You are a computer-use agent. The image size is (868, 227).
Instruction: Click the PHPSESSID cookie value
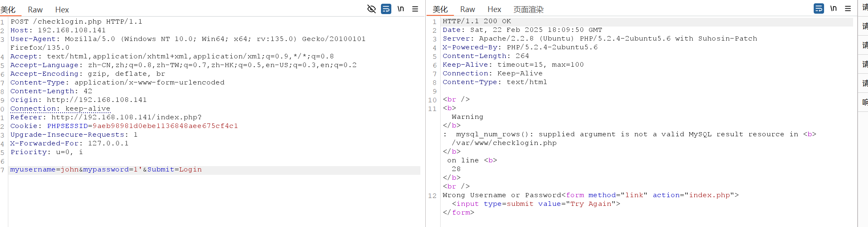165,126
